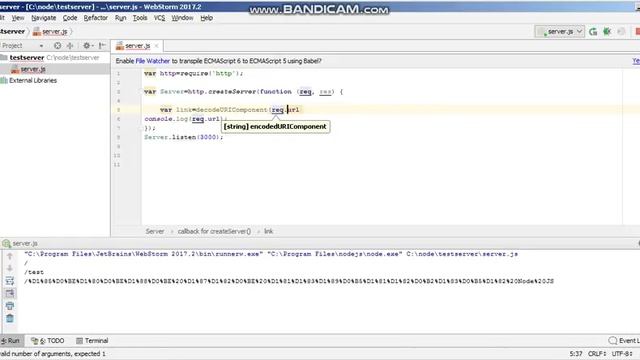Open the View menu
Image resolution: width=640 pixels, height=360 pixels.
pos(18,18)
